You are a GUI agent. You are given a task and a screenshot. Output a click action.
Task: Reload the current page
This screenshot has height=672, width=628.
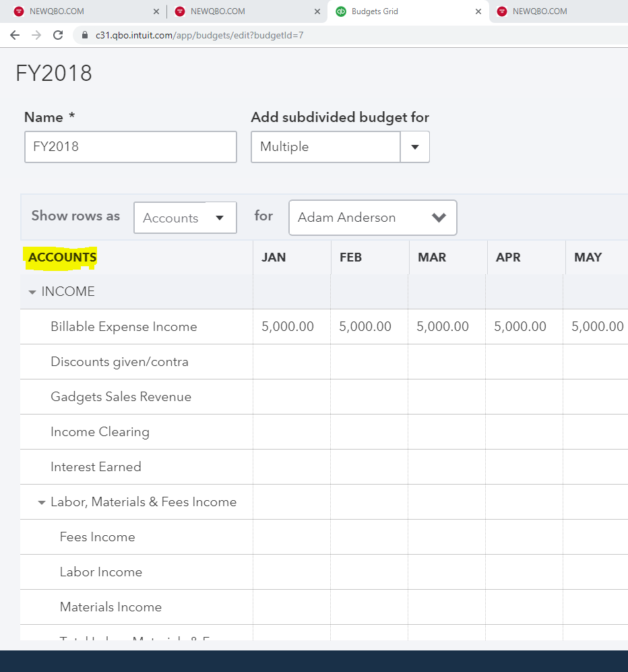58,35
